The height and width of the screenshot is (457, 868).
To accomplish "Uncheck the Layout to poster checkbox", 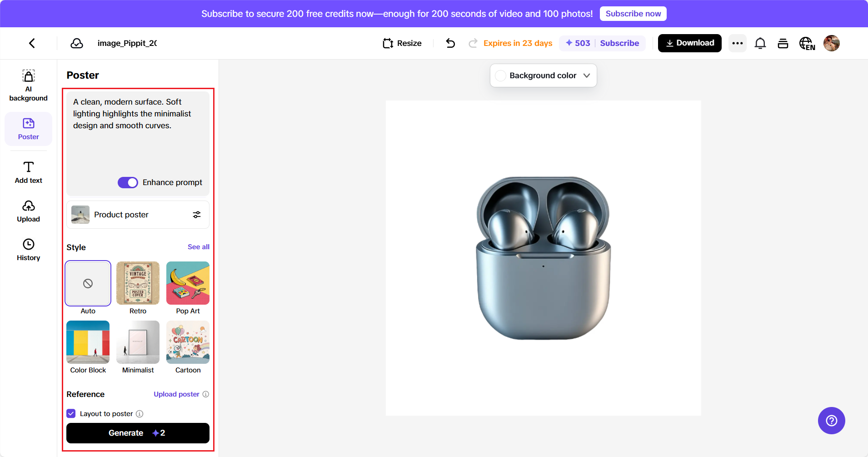I will [x=71, y=413].
